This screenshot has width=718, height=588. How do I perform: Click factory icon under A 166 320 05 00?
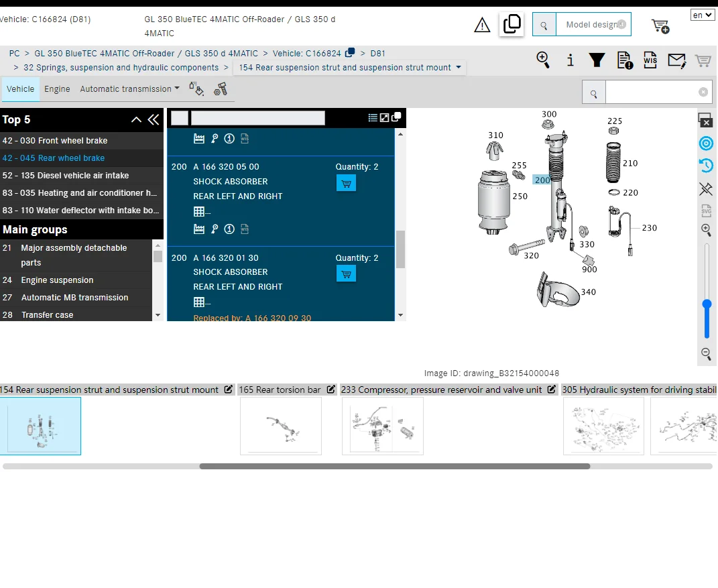(198, 229)
